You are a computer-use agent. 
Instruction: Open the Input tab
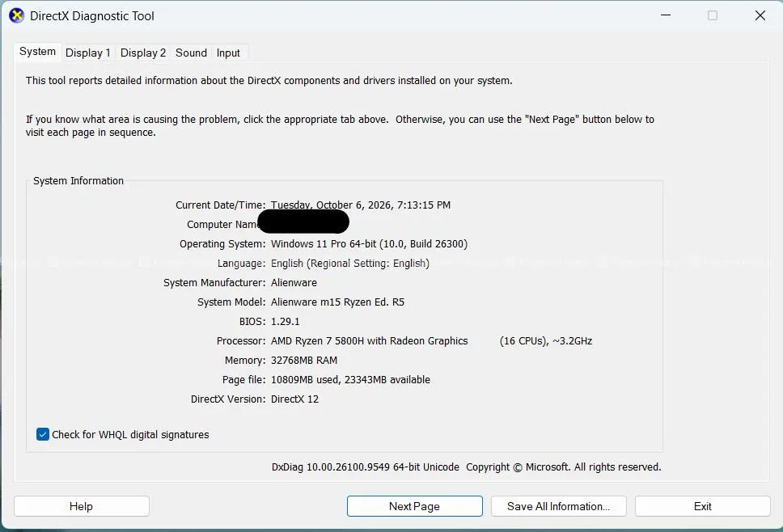[228, 53]
